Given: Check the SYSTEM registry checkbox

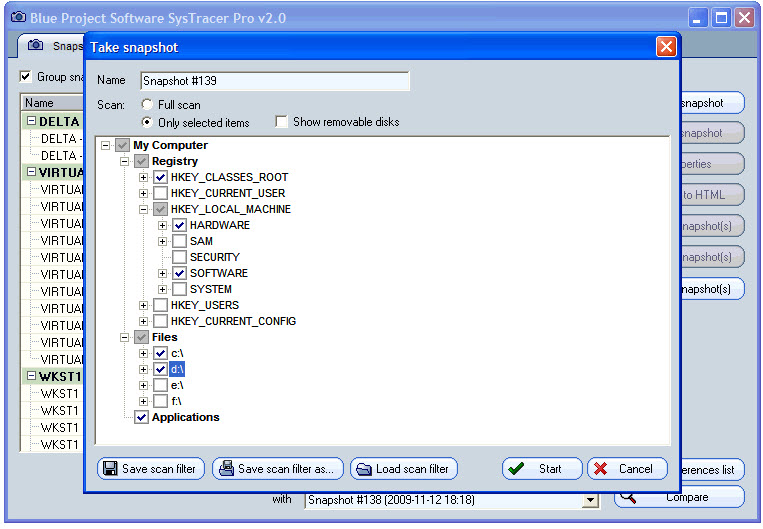Looking at the screenshot, I should [180, 289].
